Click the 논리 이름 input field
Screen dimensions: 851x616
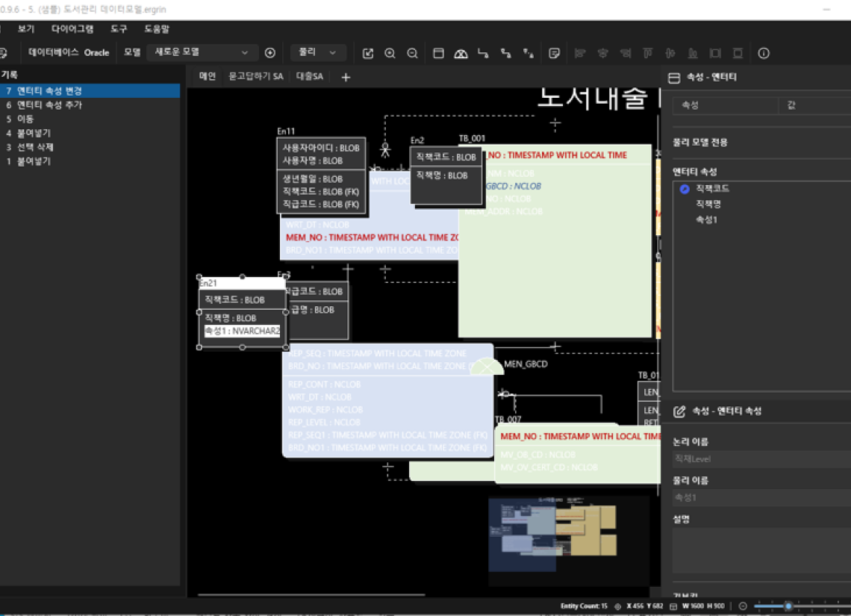pos(761,459)
